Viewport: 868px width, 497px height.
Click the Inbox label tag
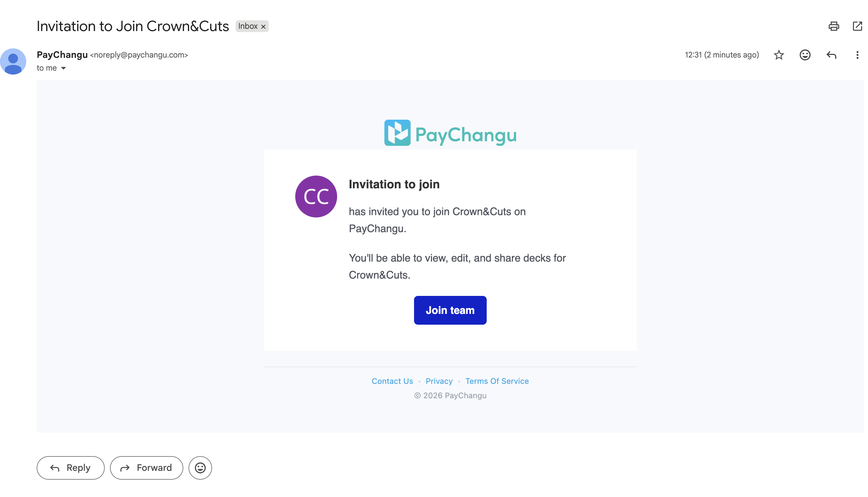click(248, 26)
